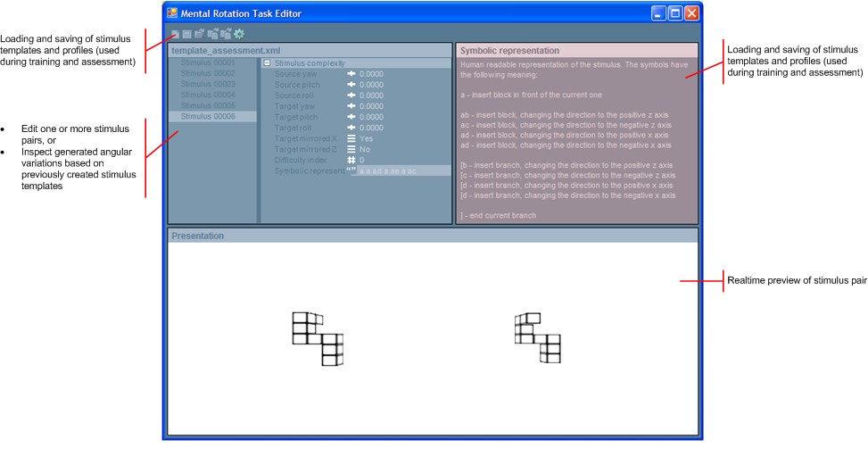Select Stimulus 00005 in the list
The image size is (868, 464).
coord(208,106)
